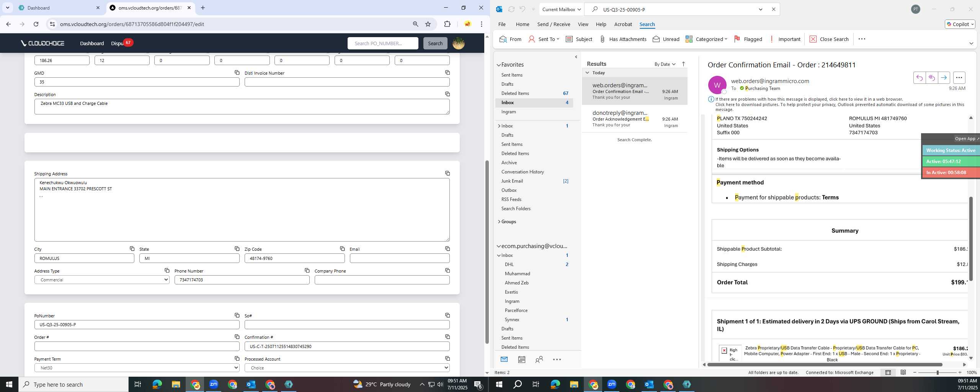Image resolution: width=980 pixels, height=392 pixels.
Task: Reload the Chrome page
Action: (x=36, y=24)
